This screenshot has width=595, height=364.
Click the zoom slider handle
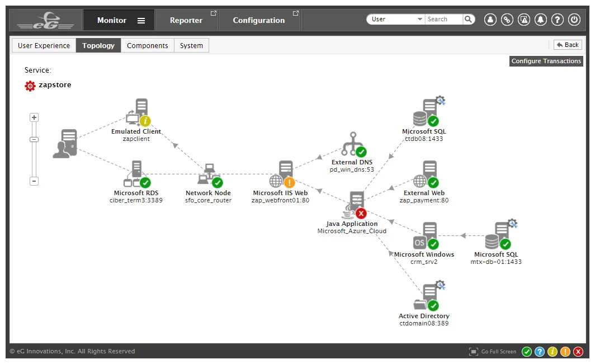pos(34,139)
